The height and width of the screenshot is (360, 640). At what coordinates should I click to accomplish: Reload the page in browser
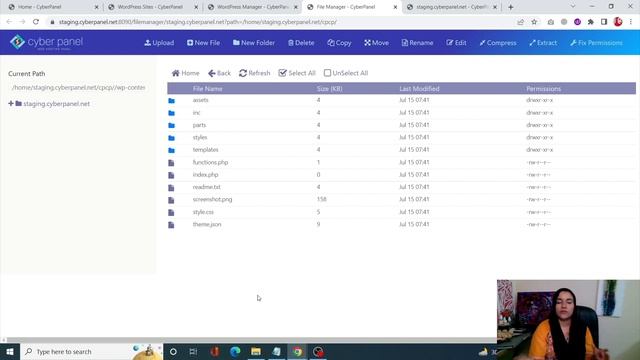tap(36, 22)
